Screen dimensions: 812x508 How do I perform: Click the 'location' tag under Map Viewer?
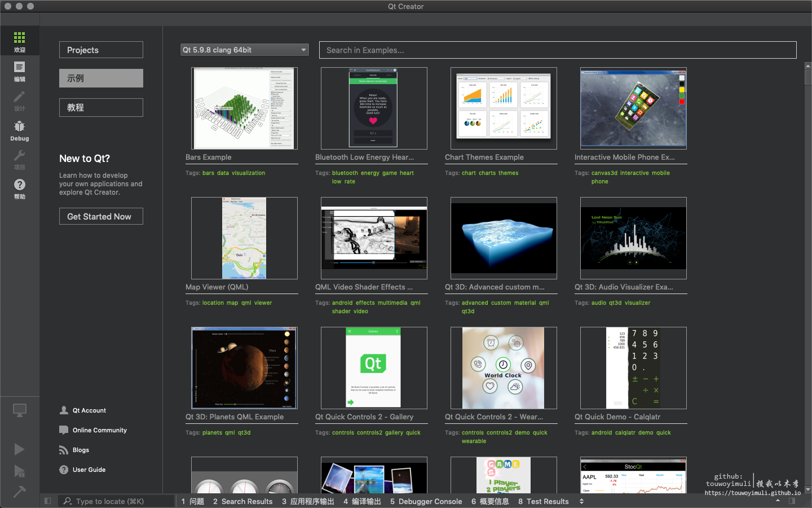pos(213,303)
